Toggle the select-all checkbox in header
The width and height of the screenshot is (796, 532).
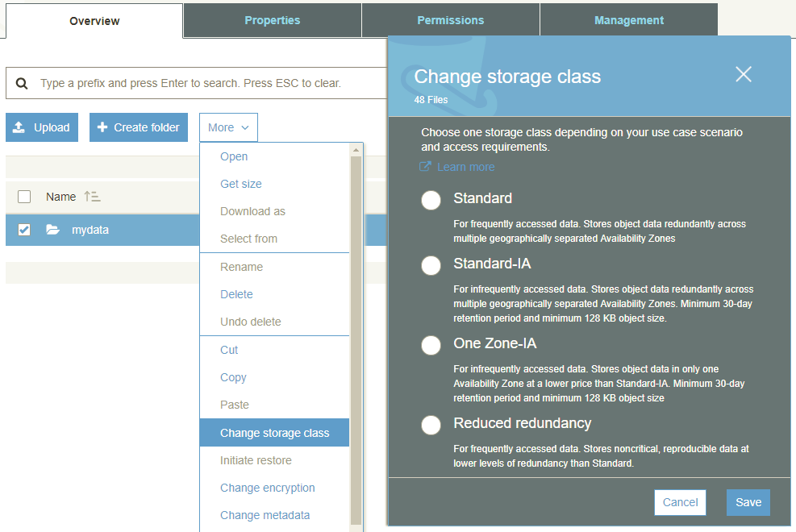coord(24,197)
